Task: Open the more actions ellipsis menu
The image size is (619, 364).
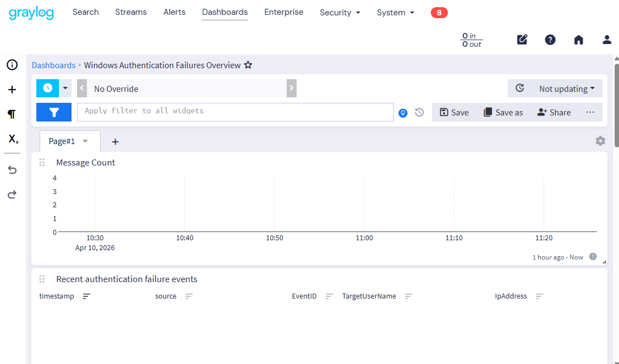Action: pos(590,112)
